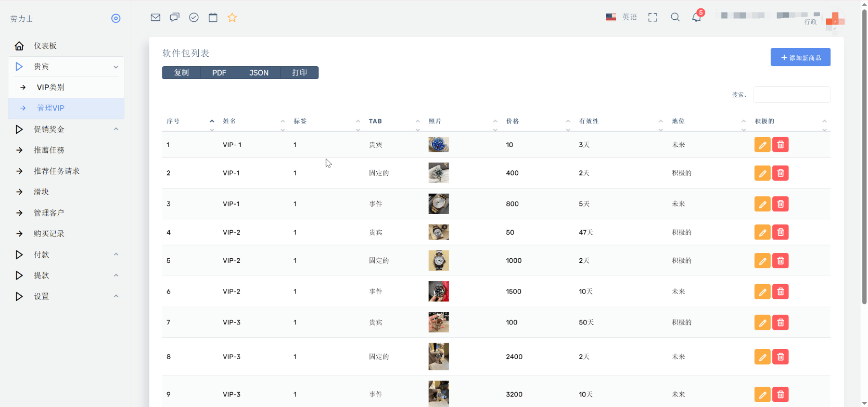
Task: Click the to-do checkmark circle icon
Action: pos(194,17)
